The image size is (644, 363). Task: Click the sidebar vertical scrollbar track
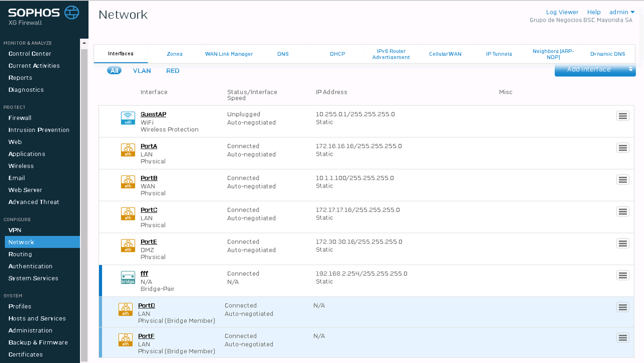coord(84,205)
